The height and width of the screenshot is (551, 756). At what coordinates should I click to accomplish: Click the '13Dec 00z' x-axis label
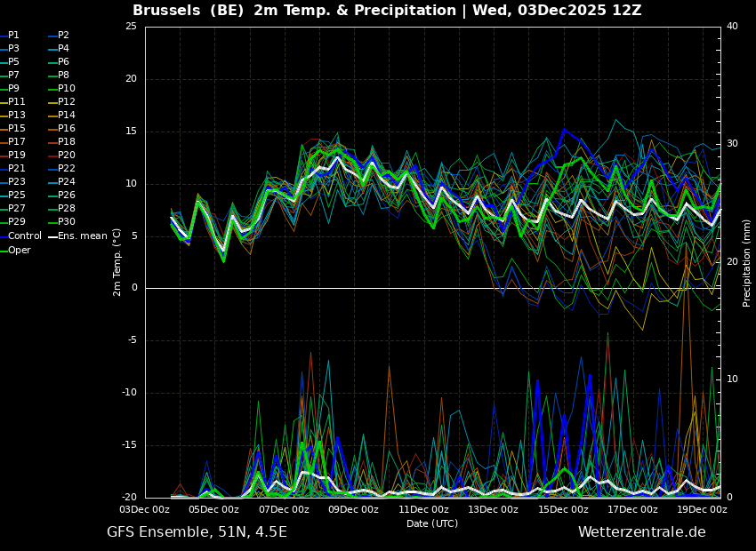click(494, 509)
